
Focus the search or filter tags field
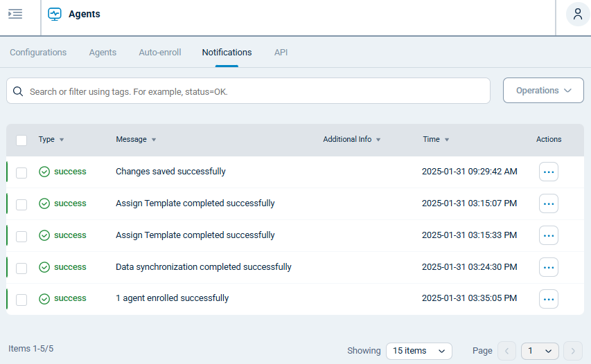256,91
